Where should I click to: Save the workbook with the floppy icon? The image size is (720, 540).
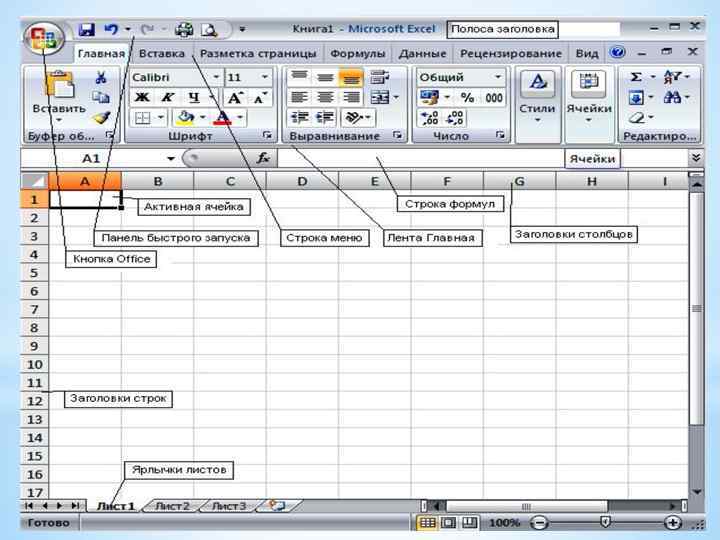87,30
